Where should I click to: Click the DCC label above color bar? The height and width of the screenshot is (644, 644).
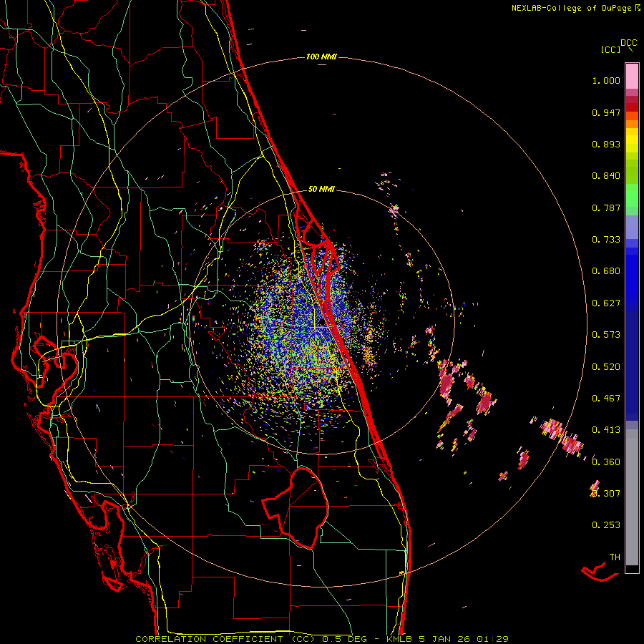(628, 43)
